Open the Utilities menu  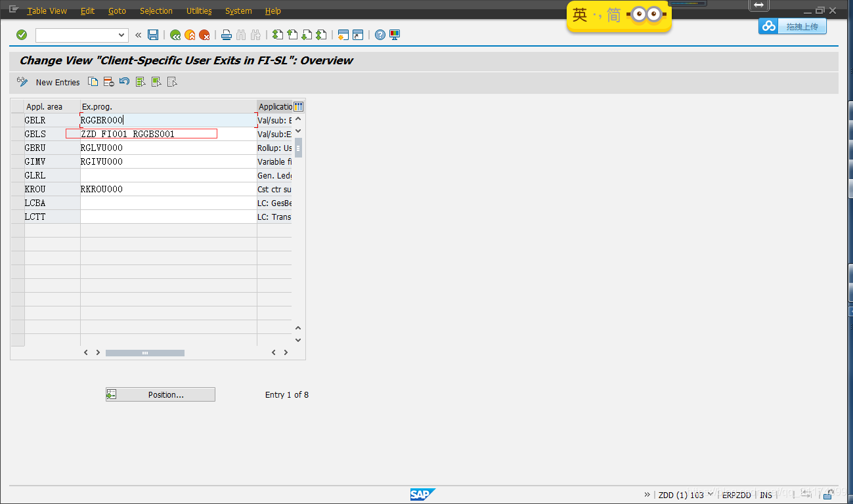(199, 10)
